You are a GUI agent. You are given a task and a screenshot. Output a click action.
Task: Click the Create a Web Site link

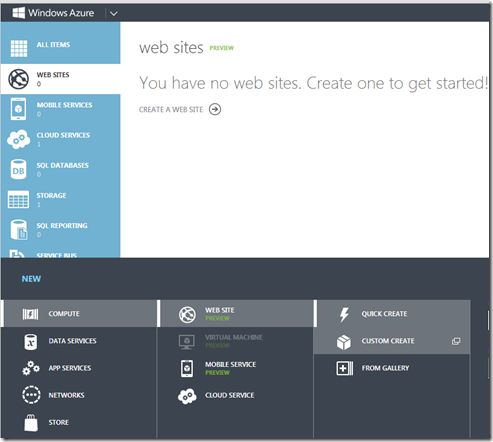point(171,110)
